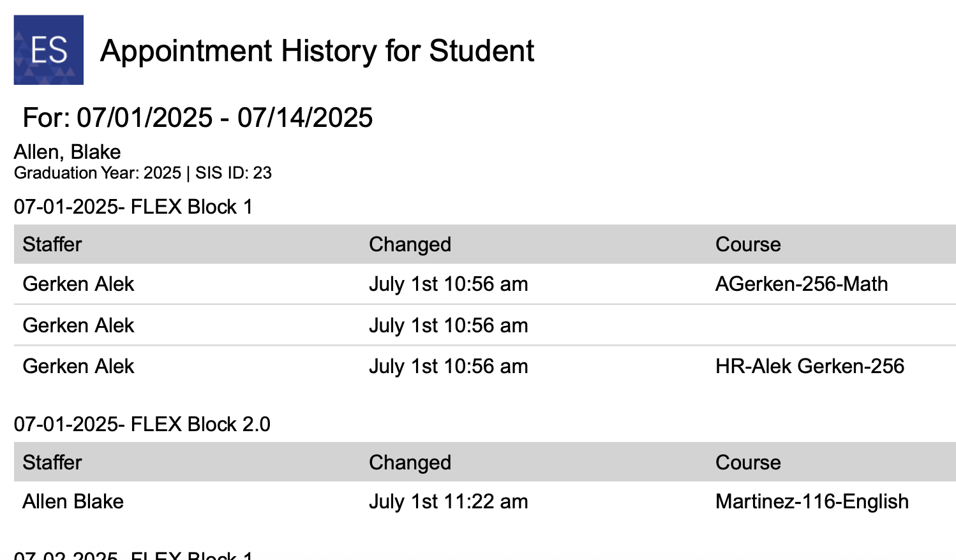
Task: Select the AGerken-256-Math course cell
Action: [x=802, y=284]
